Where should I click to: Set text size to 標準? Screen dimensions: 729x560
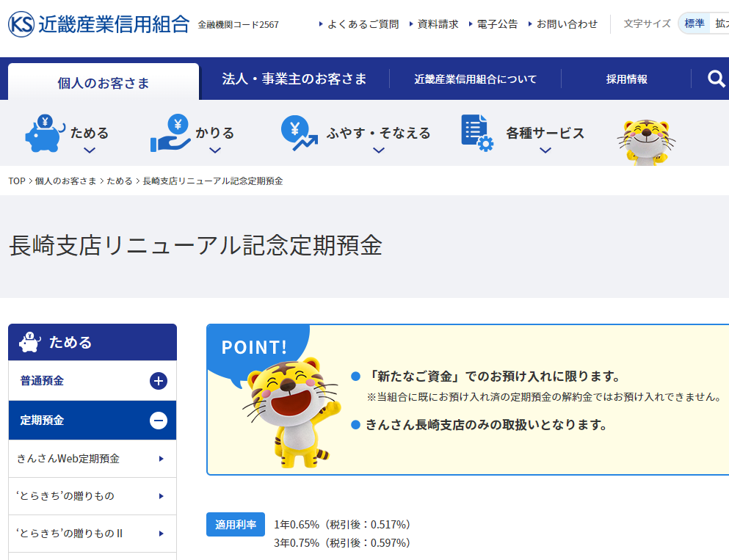point(694,23)
